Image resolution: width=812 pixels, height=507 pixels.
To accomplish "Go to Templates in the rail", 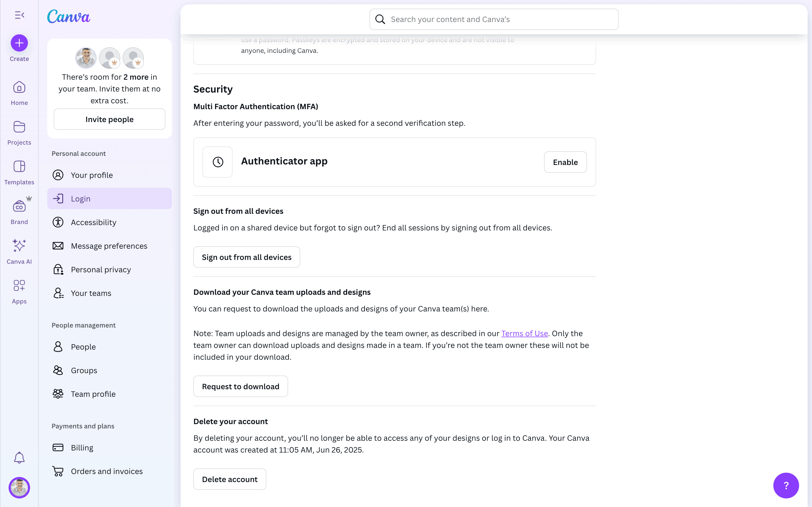I will 19,172.
